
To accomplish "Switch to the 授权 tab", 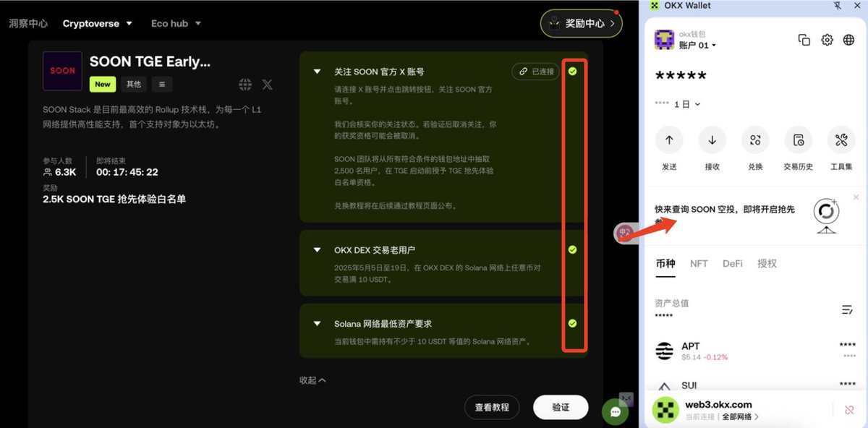I will tap(767, 264).
